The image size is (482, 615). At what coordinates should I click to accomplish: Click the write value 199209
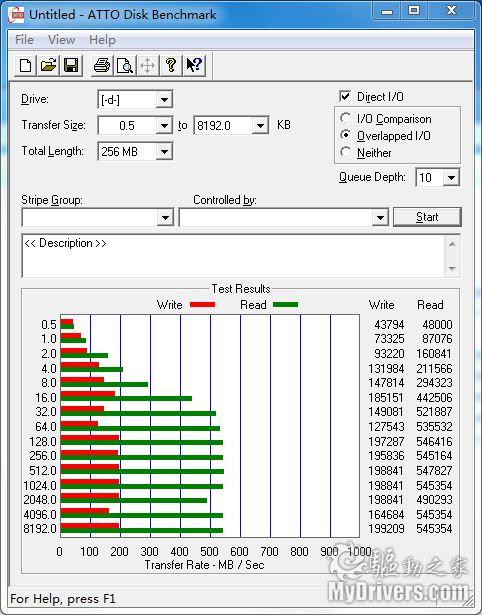coord(386,529)
